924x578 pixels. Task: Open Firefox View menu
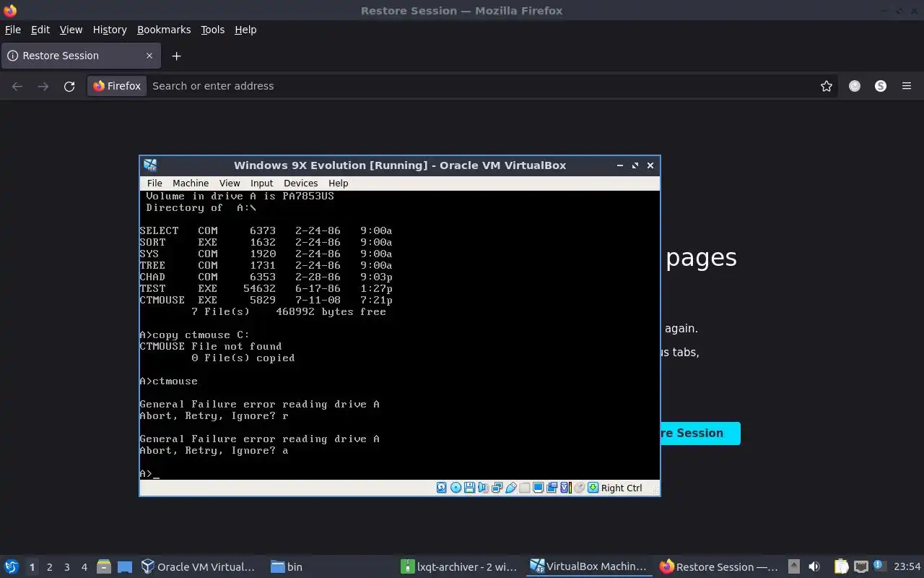click(71, 30)
